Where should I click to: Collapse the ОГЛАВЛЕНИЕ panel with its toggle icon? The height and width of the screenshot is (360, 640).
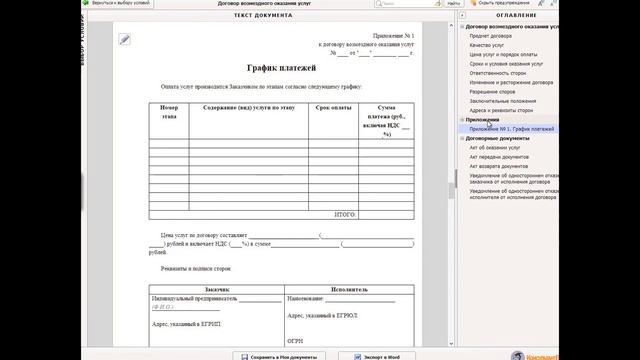(462, 16)
